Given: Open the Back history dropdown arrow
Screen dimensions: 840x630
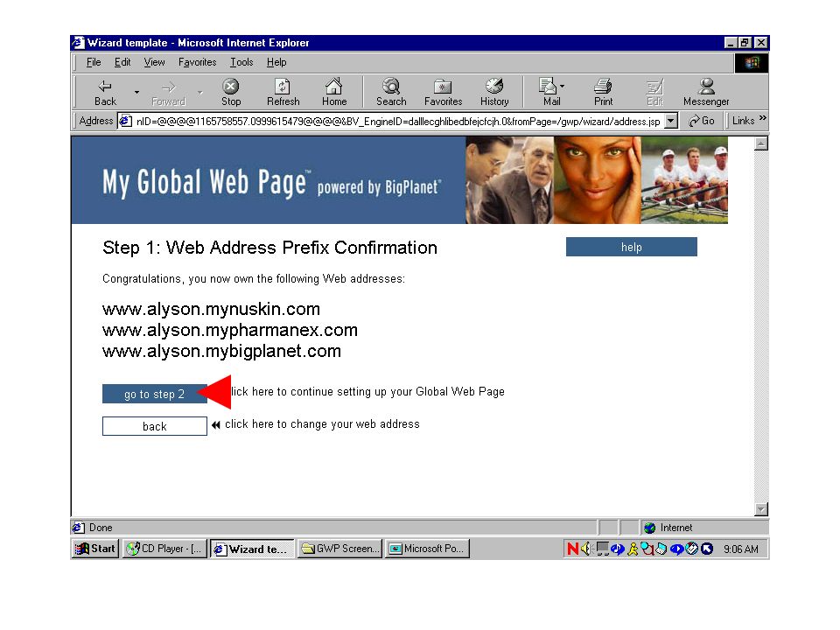Looking at the screenshot, I should coord(136,92).
